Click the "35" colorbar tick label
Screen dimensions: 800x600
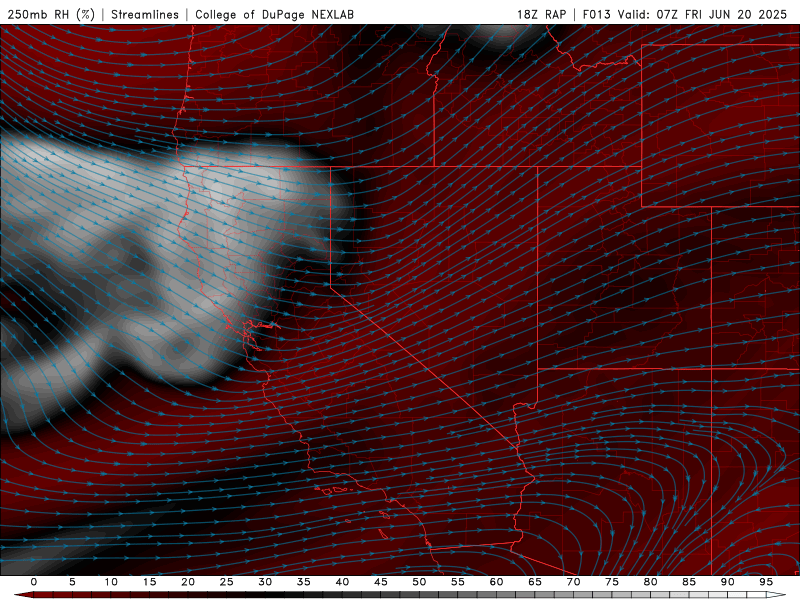coord(304,582)
